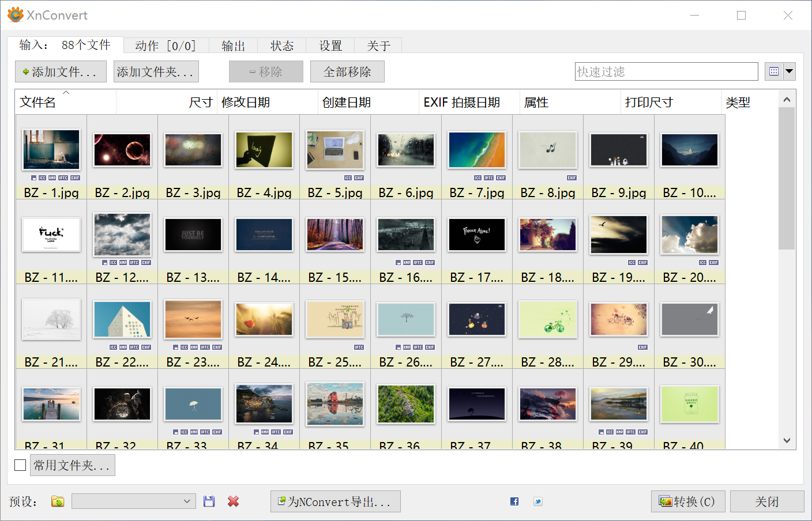812x521 pixels.
Task: Click inside the 快速过滤 filter field
Action: (x=666, y=71)
